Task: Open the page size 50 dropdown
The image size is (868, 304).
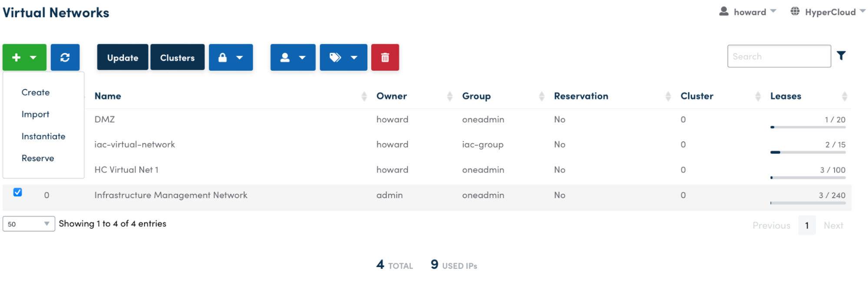Action: click(x=29, y=224)
